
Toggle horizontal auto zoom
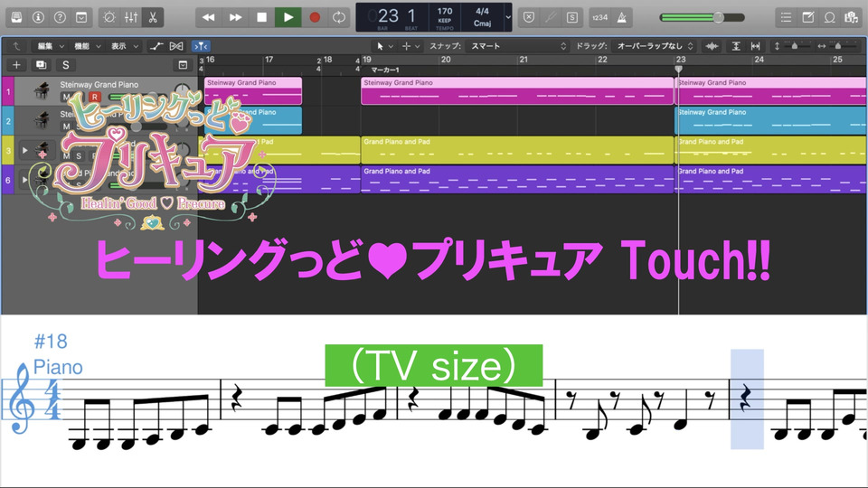tap(755, 46)
